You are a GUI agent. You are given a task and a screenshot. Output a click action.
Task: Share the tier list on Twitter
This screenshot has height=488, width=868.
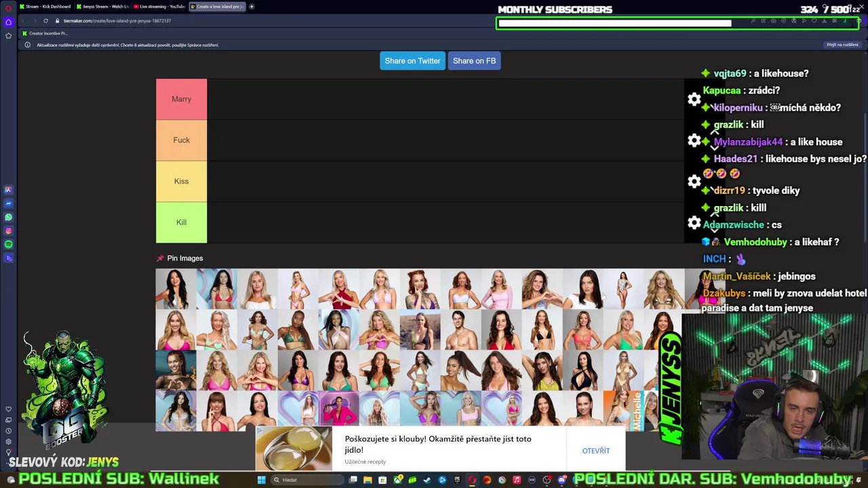(412, 61)
